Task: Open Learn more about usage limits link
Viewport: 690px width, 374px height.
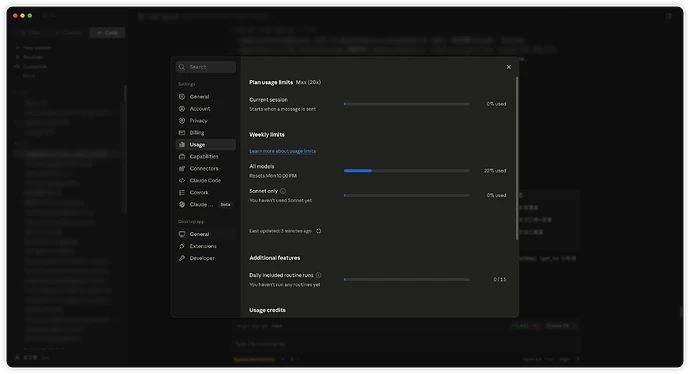Action: 282,151
